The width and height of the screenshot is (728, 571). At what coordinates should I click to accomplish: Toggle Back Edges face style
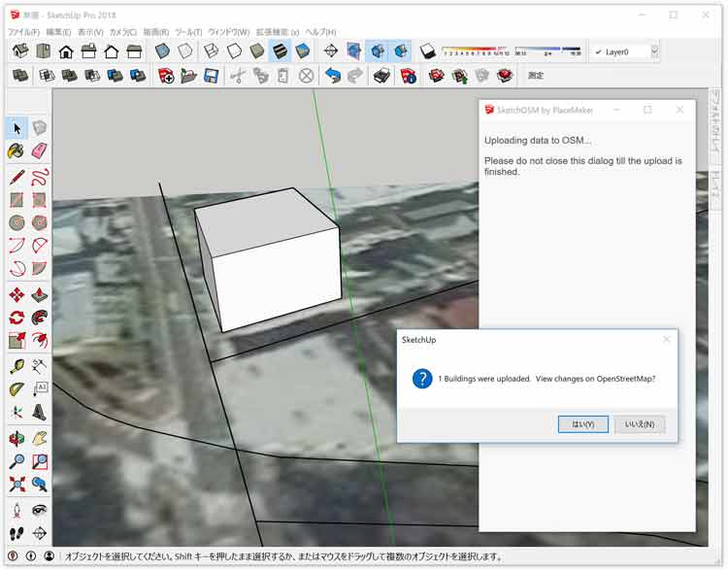click(x=185, y=50)
